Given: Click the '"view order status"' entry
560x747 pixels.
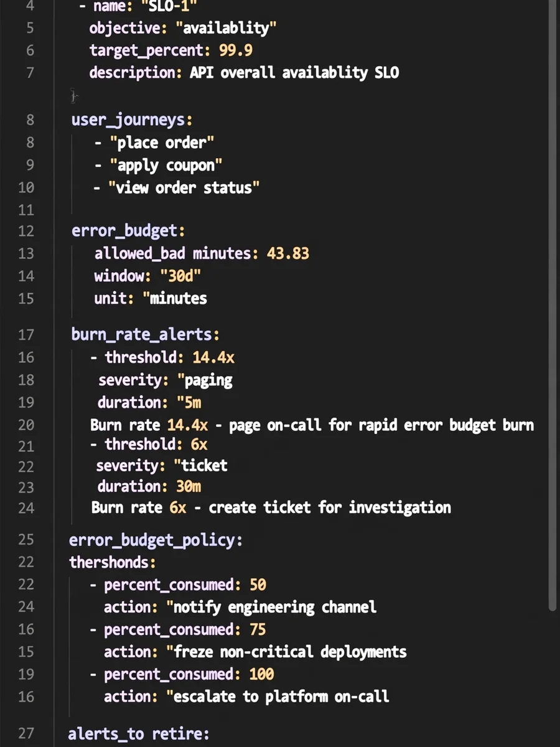Looking at the screenshot, I should [177, 187].
